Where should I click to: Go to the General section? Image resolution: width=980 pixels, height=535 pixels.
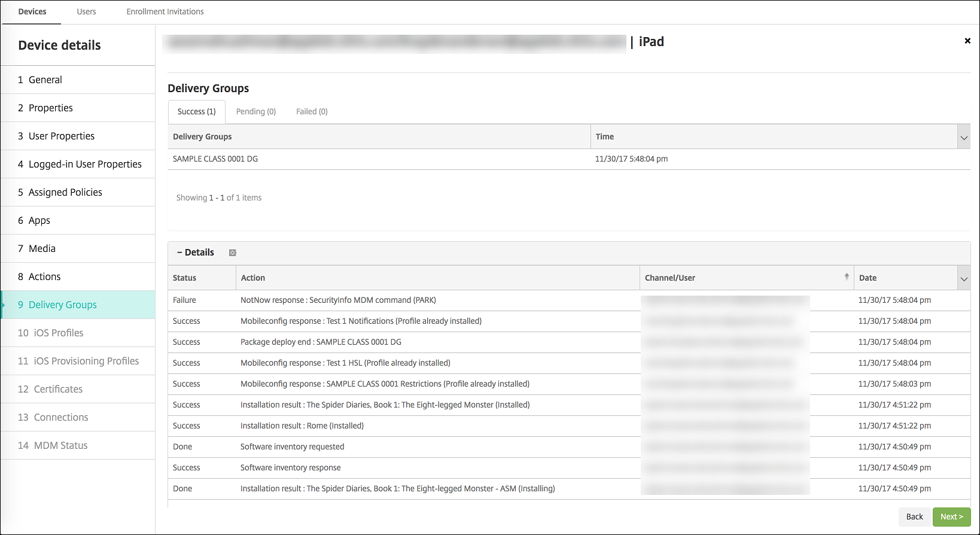(45, 80)
